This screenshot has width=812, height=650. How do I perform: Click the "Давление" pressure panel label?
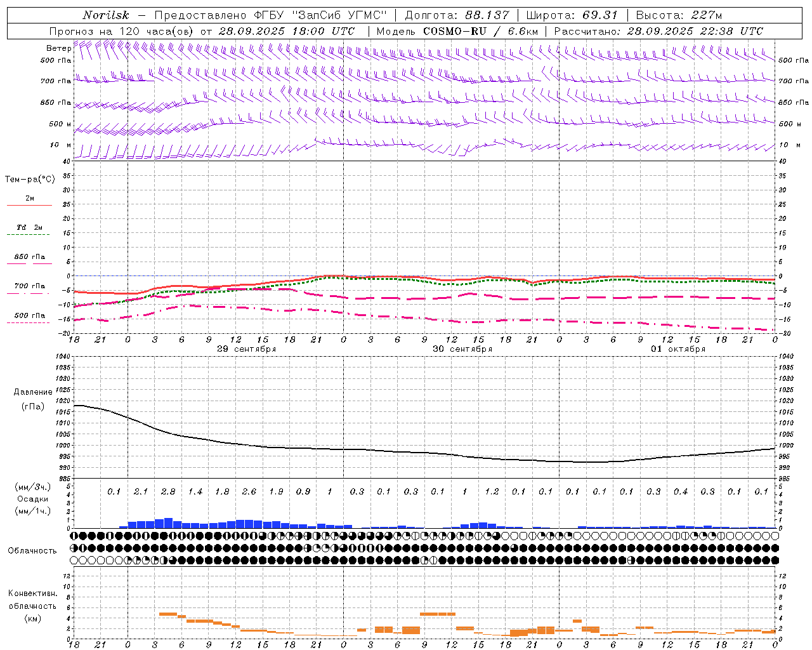click(x=33, y=392)
